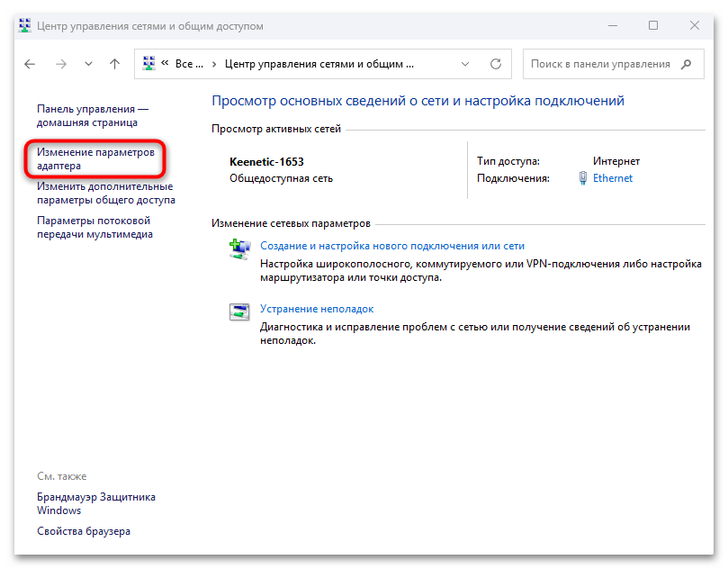The image size is (728, 569).
Task: Click the new connection setup icon
Action: pos(238,249)
